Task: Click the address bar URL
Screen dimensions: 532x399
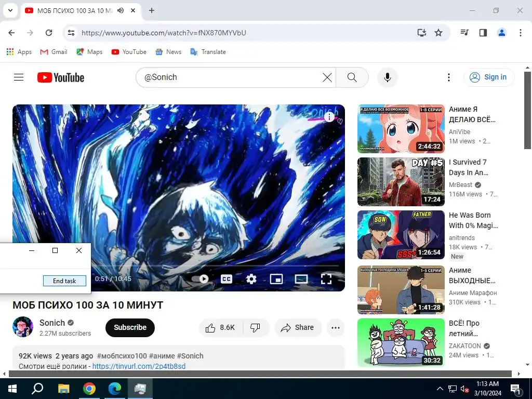Action: [164, 33]
